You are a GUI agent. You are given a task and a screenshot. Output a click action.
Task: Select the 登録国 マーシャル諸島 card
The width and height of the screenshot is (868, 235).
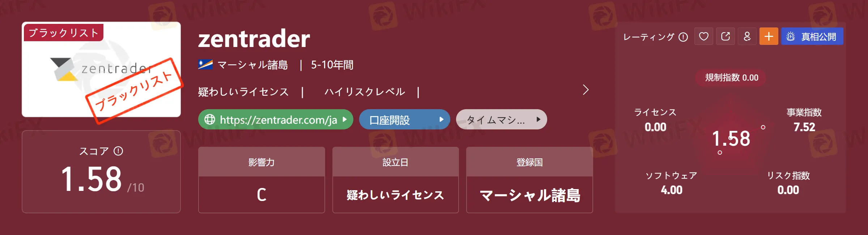pos(529,180)
